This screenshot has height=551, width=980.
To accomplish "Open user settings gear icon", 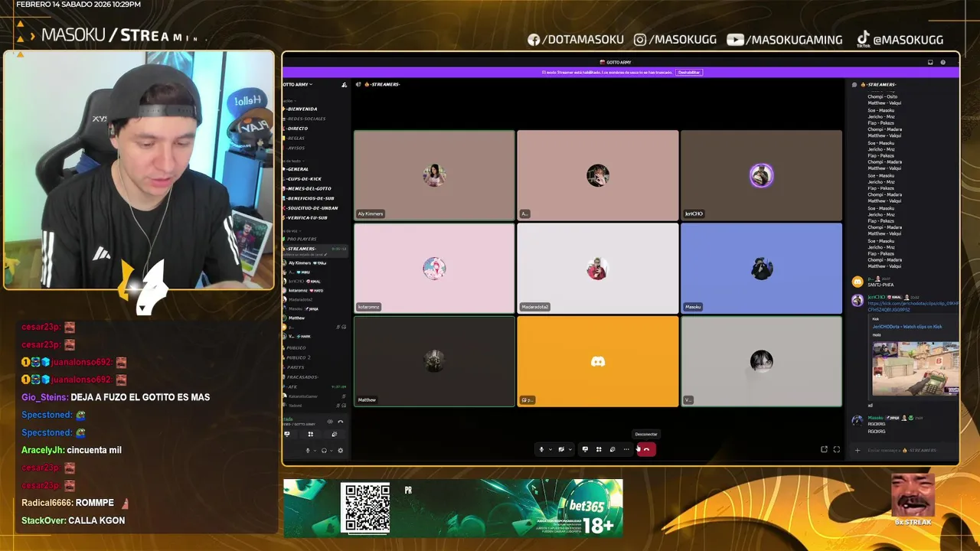I will tap(341, 451).
